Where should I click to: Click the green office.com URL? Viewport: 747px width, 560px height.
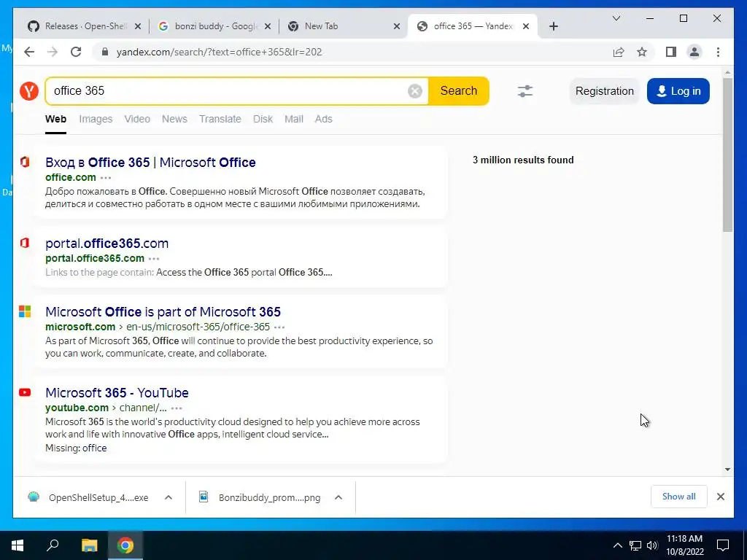(x=71, y=177)
